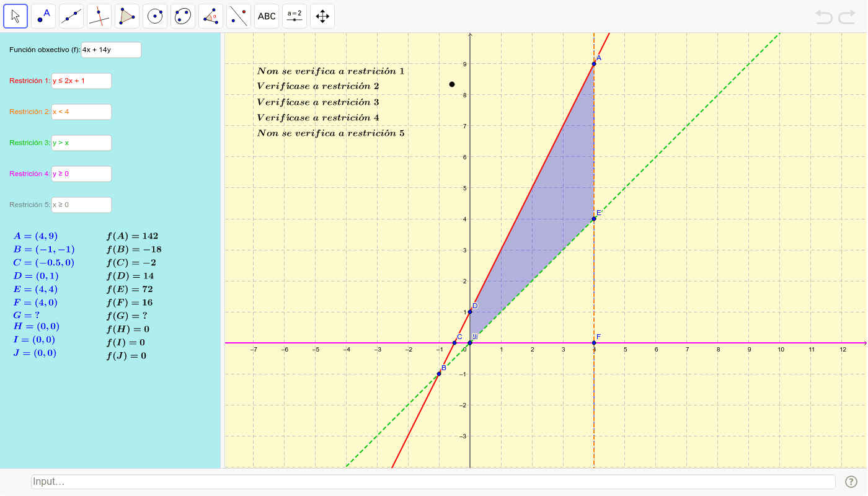
Task: Click the 'Función obxectivo (f):' label
Action: pyautogui.click(x=45, y=50)
